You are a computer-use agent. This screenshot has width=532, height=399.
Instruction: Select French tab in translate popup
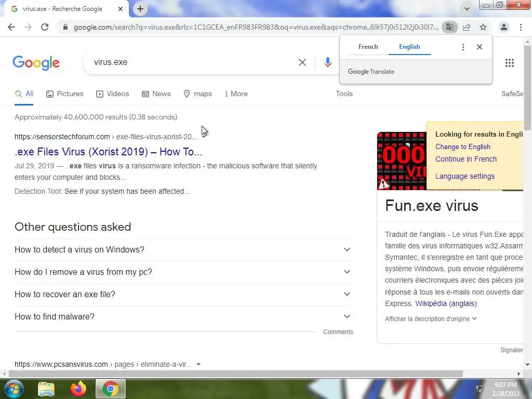click(368, 47)
